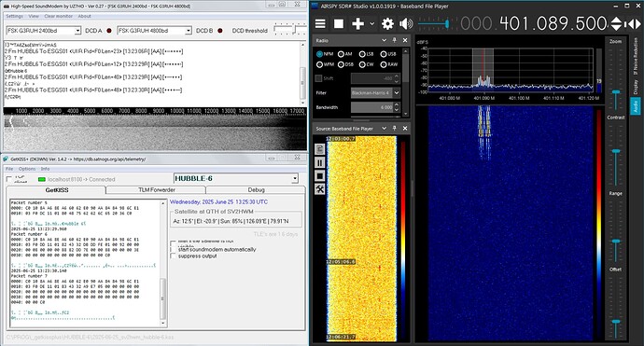This screenshot has width=644, height=346.
Task: Click the DCD A indicator in SoundModem
Action: click(x=109, y=31)
